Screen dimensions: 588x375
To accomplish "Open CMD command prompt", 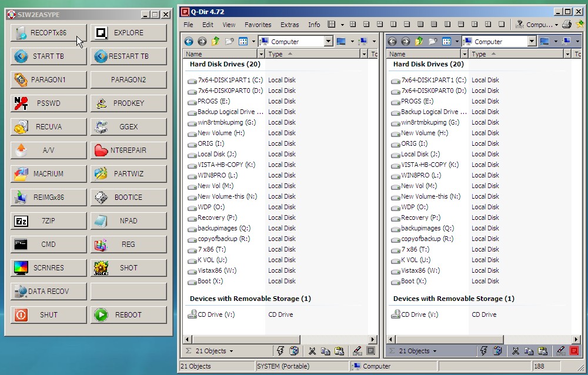I will [48, 245].
